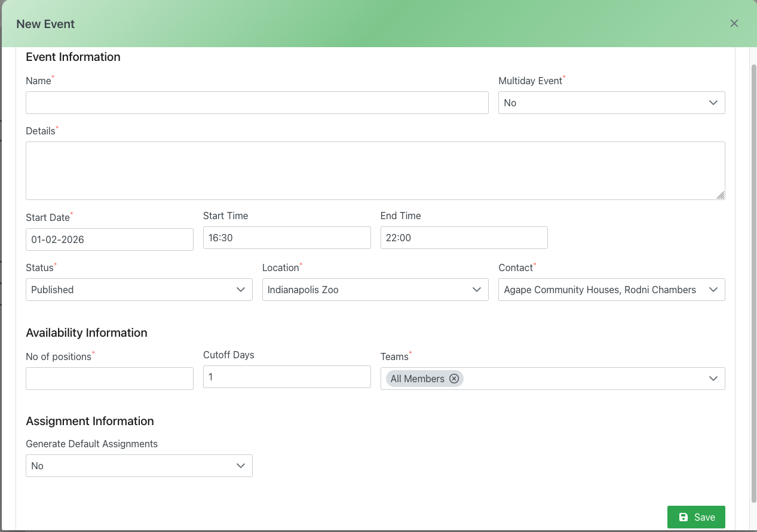Screen dimensions: 757x532
Task: Click into the event Name field
Action: (257, 103)
